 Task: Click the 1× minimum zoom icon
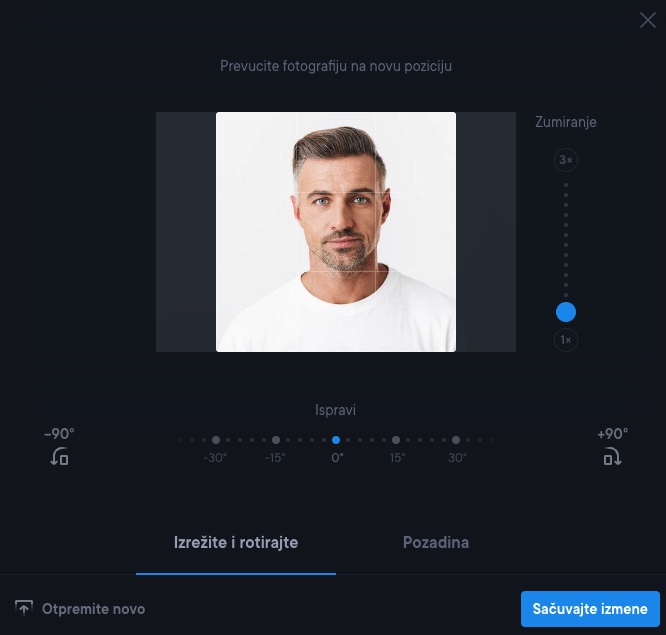(566, 340)
